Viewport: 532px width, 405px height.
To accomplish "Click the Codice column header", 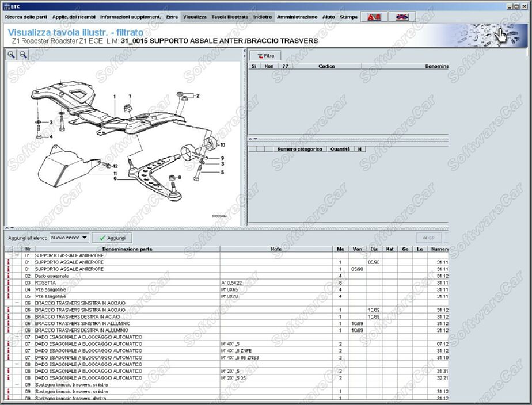I will (326, 67).
